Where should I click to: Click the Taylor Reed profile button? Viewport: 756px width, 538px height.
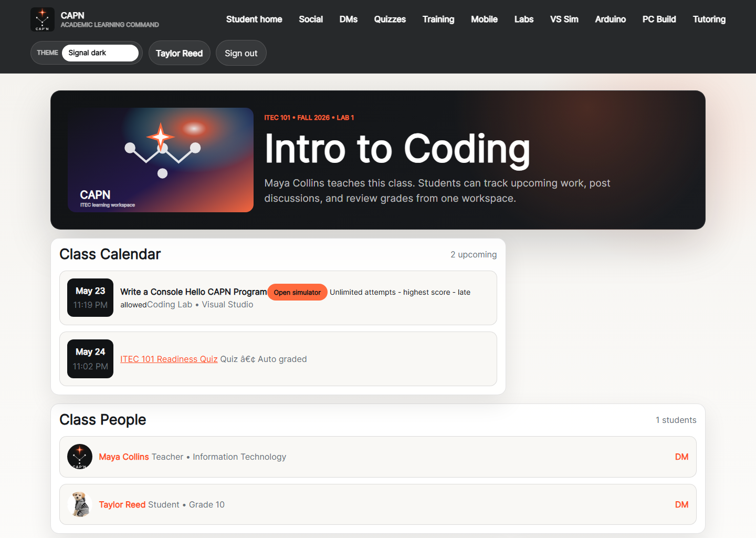click(x=180, y=53)
